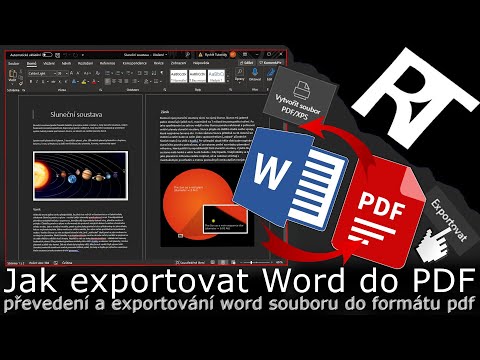Toggle strikethrough formatting
This screenshot has width=480, height=360.
click(53, 82)
